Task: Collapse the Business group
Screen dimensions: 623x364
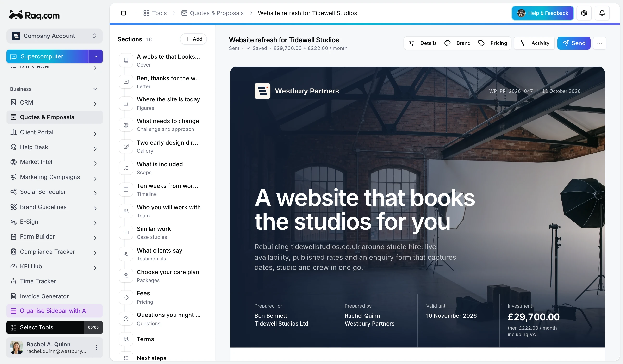Action: pos(95,89)
